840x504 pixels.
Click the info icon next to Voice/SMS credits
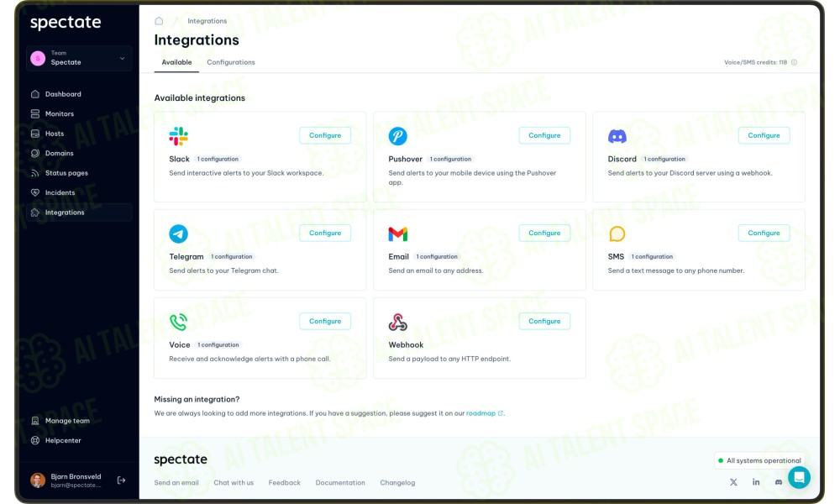pos(795,62)
